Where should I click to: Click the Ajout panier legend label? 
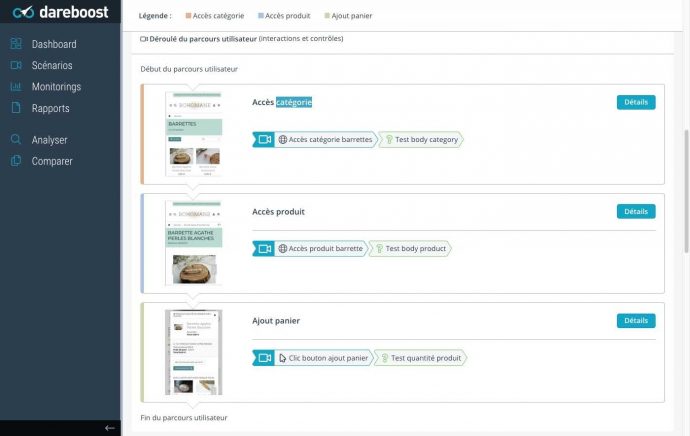point(352,16)
